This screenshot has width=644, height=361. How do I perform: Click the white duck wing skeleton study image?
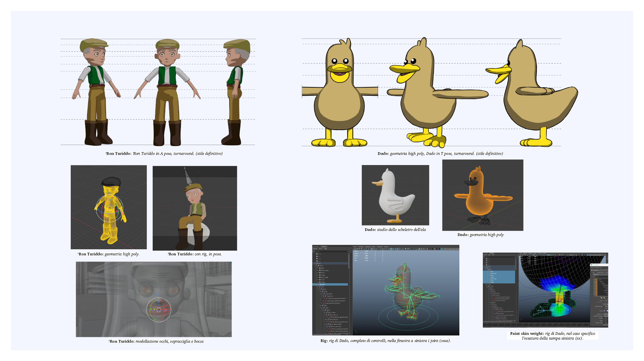pyautogui.click(x=395, y=195)
